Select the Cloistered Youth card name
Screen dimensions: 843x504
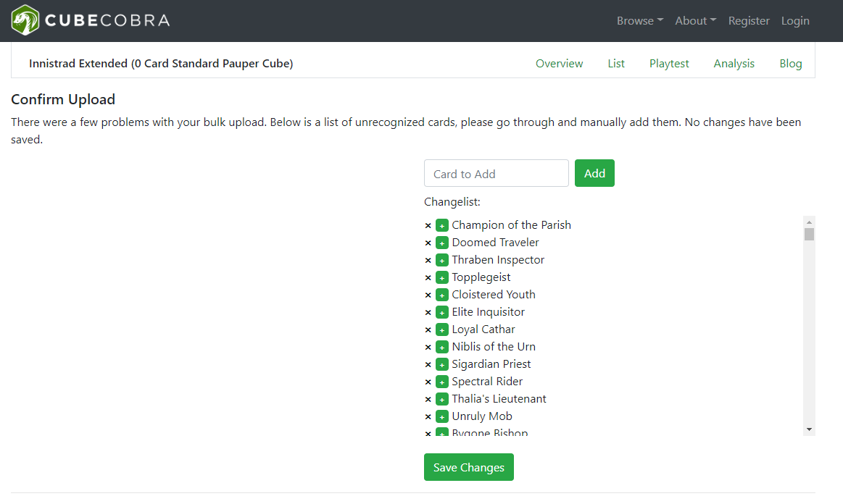point(494,295)
